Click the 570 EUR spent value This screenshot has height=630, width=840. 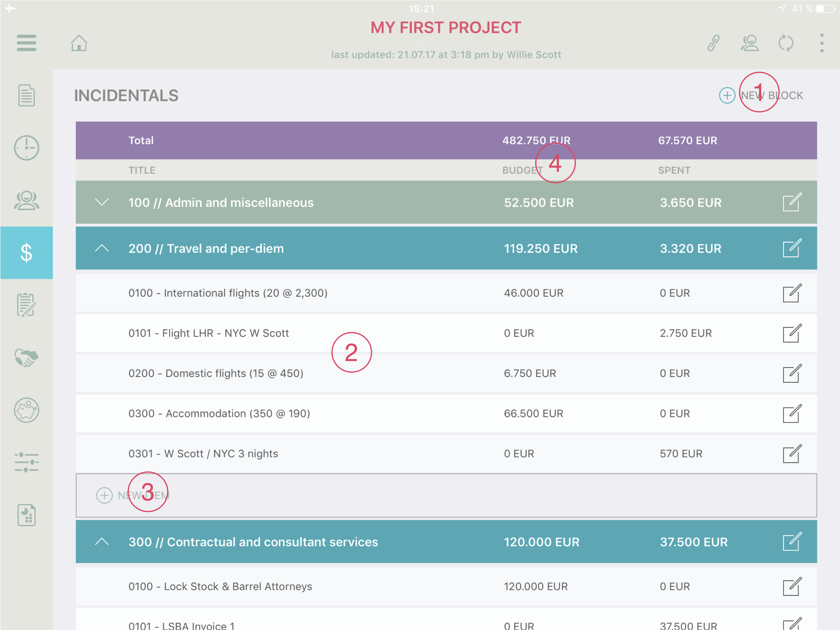(x=681, y=454)
